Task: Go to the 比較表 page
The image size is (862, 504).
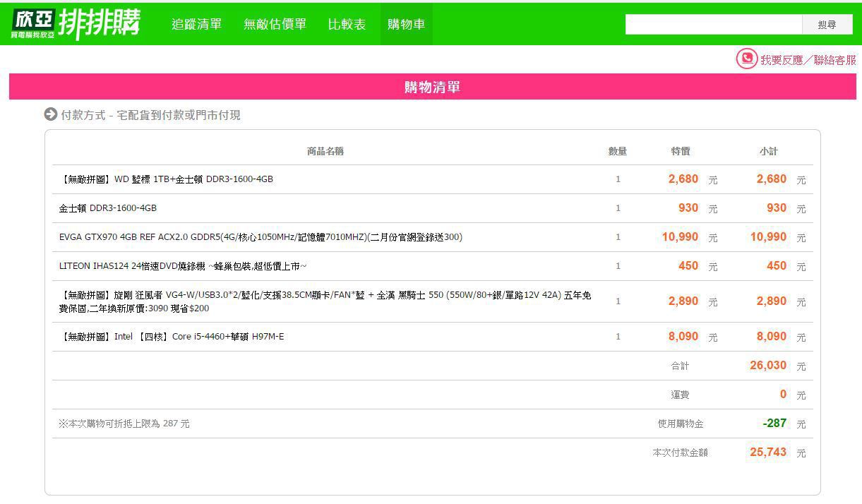Action: tap(347, 24)
